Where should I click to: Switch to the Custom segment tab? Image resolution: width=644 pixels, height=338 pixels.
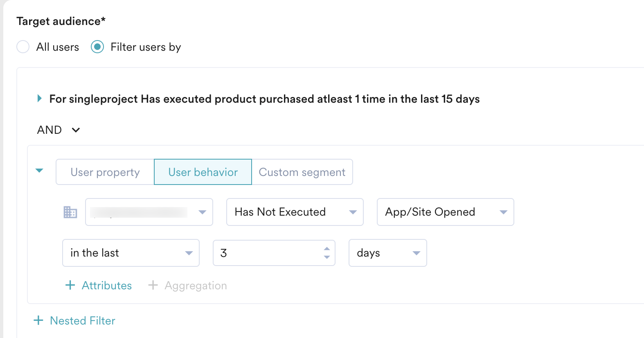pos(302,172)
